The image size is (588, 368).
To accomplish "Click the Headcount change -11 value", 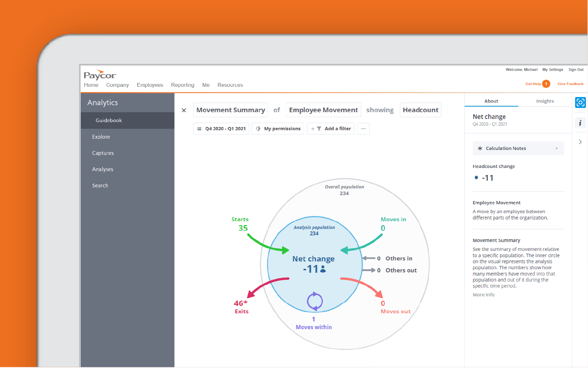I will point(488,178).
